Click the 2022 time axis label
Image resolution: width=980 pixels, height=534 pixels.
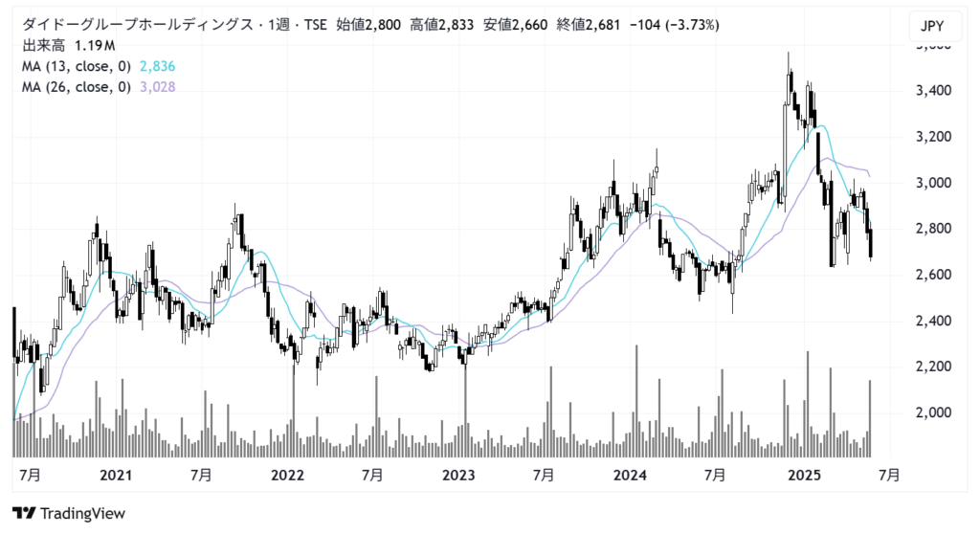[x=287, y=476]
